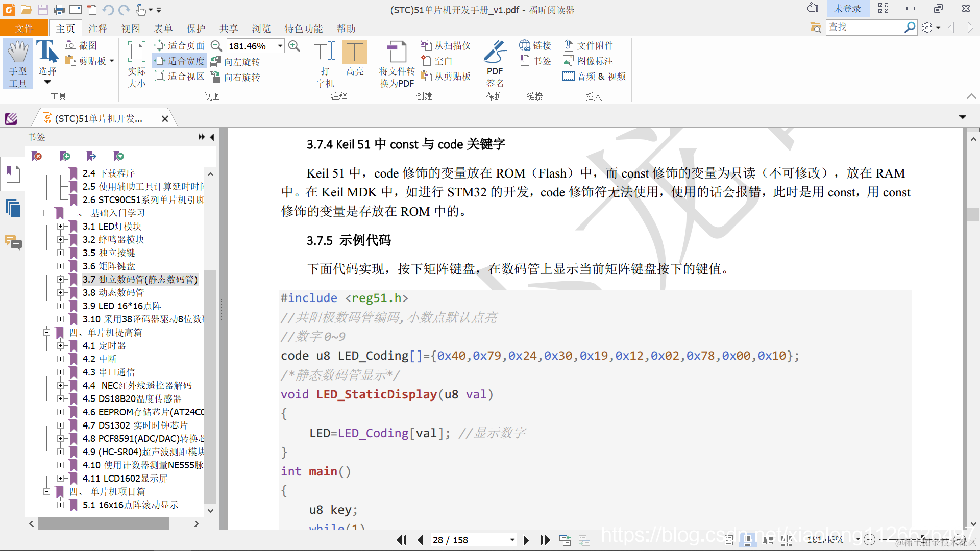Open the 文件 menu

[24, 29]
